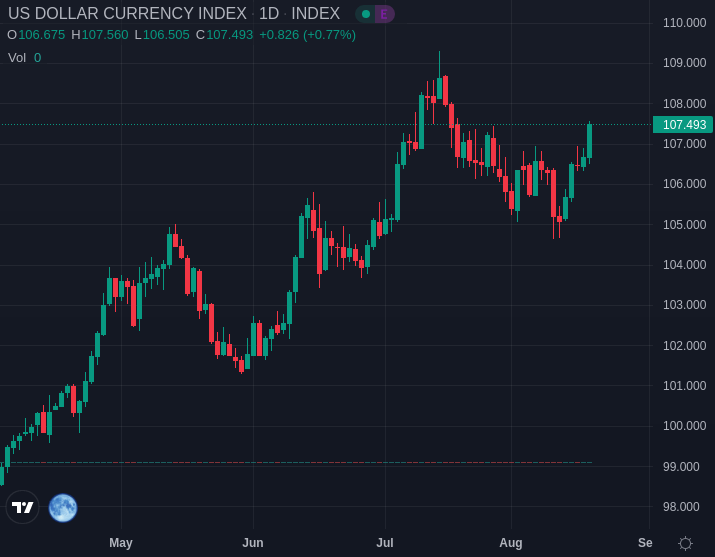The image size is (715, 557).
Task: Click the US DOLLAR CURRENCY INDEX title
Action: [128, 14]
